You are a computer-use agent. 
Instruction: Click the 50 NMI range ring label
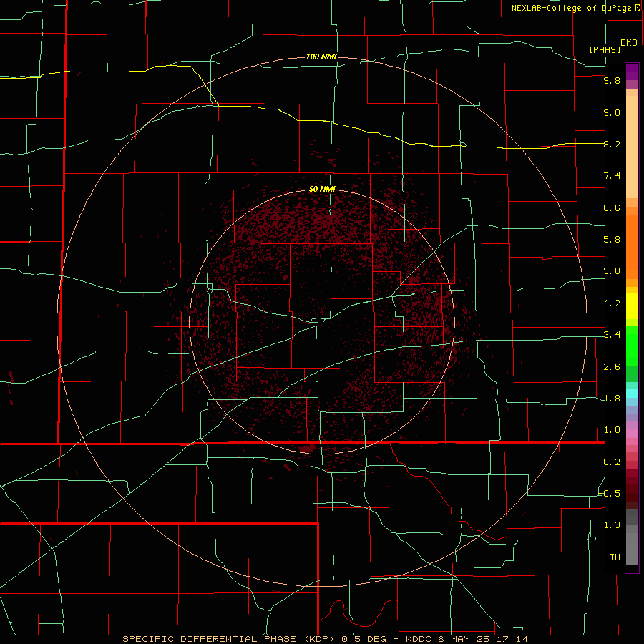pos(323,189)
